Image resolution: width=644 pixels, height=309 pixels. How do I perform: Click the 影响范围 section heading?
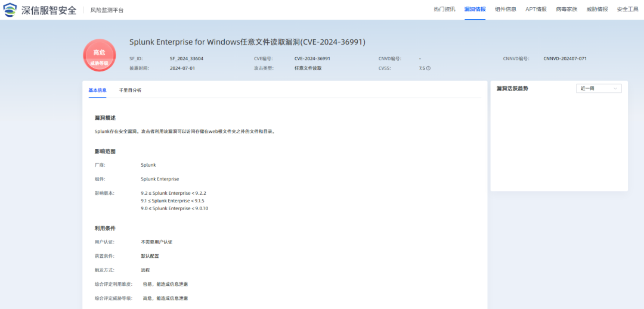tap(105, 151)
